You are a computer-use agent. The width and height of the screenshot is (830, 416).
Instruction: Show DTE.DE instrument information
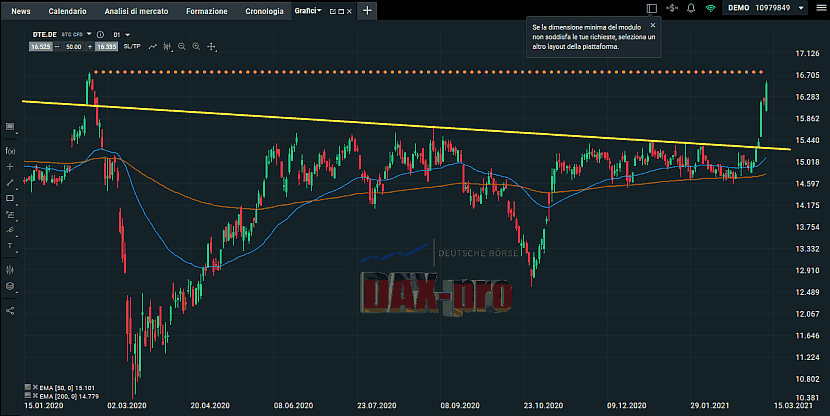click(x=100, y=34)
